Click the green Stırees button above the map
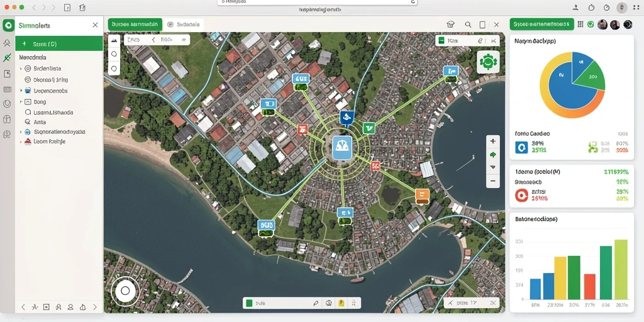Viewport: 644px width, 322px height. 135,25
